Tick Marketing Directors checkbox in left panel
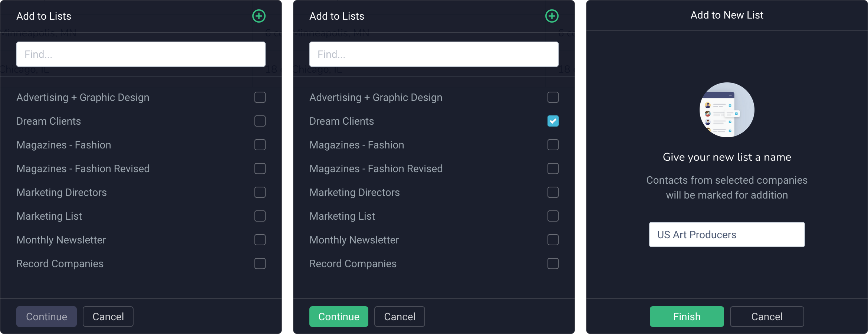This screenshot has width=868, height=334. tap(260, 192)
